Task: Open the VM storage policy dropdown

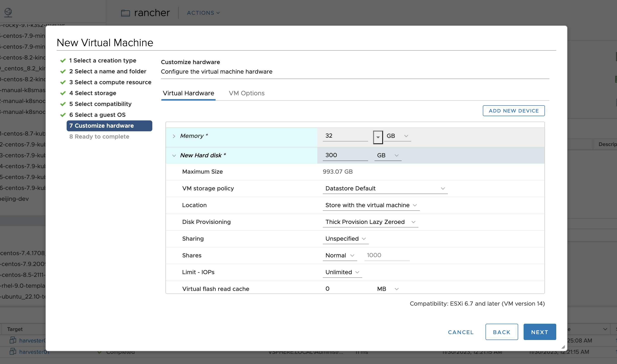Action: (x=385, y=188)
